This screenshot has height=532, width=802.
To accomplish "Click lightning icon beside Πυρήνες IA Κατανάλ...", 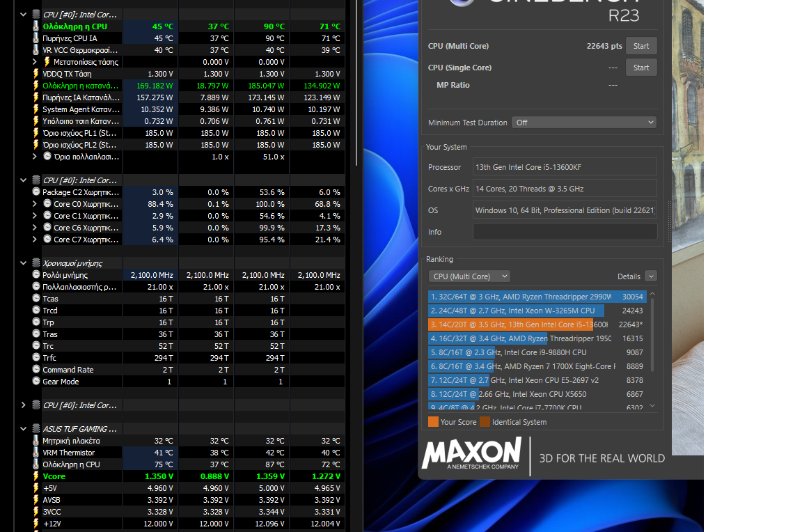I will (x=36, y=97).
